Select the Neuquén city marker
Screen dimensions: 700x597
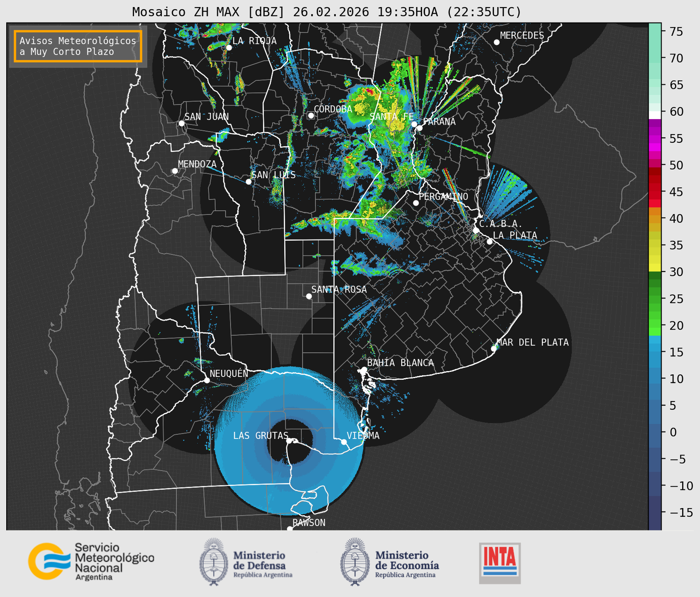pyautogui.click(x=207, y=380)
